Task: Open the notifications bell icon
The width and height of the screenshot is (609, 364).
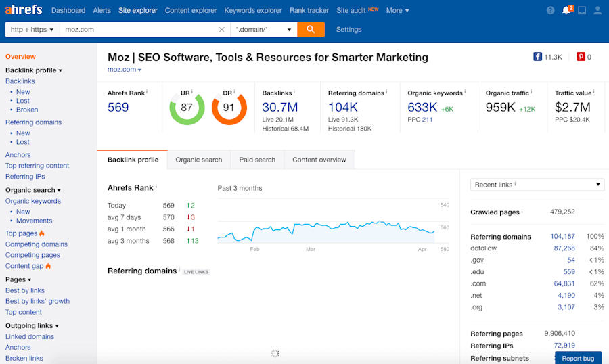Action: (x=566, y=11)
